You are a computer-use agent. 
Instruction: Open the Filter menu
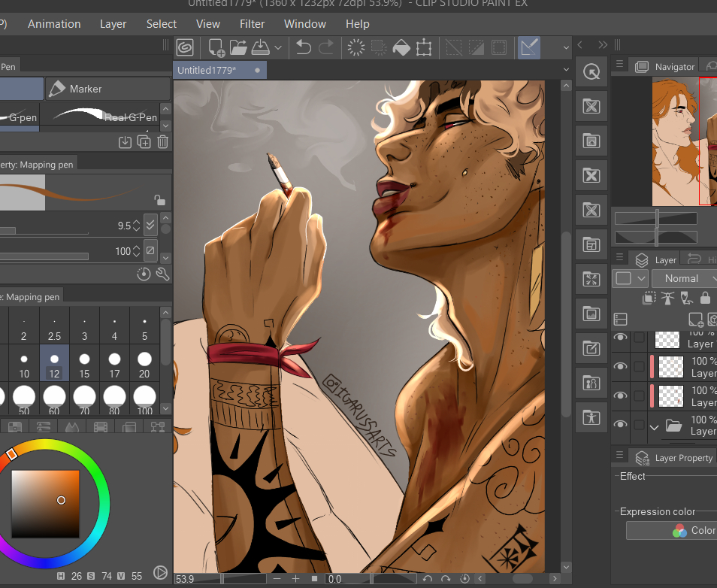[252, 24]
